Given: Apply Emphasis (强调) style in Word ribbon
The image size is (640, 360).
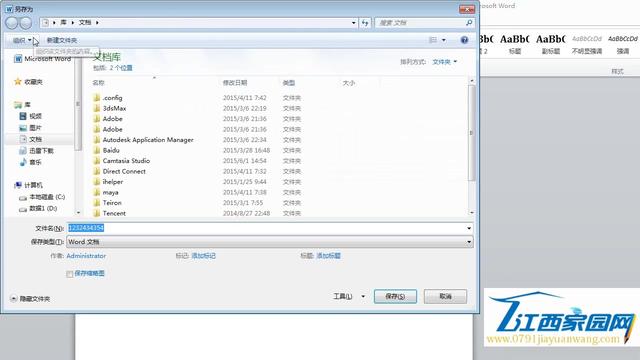Looking at the screenshot, I should (622, 44).
